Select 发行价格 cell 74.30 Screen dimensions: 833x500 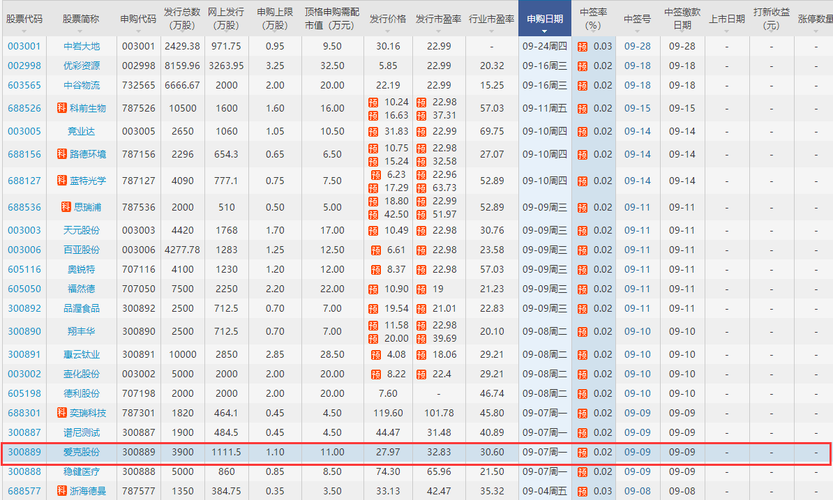pos(388,472)
